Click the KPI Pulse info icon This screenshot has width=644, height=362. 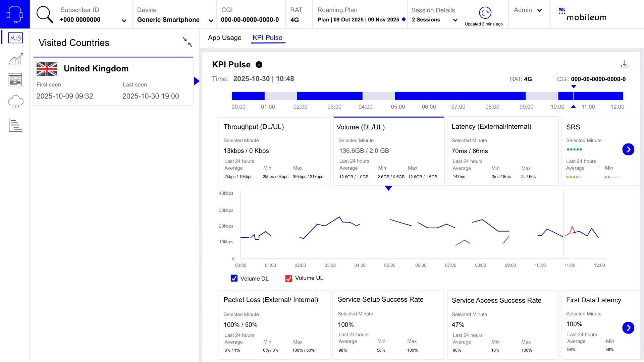click(259, 65)
